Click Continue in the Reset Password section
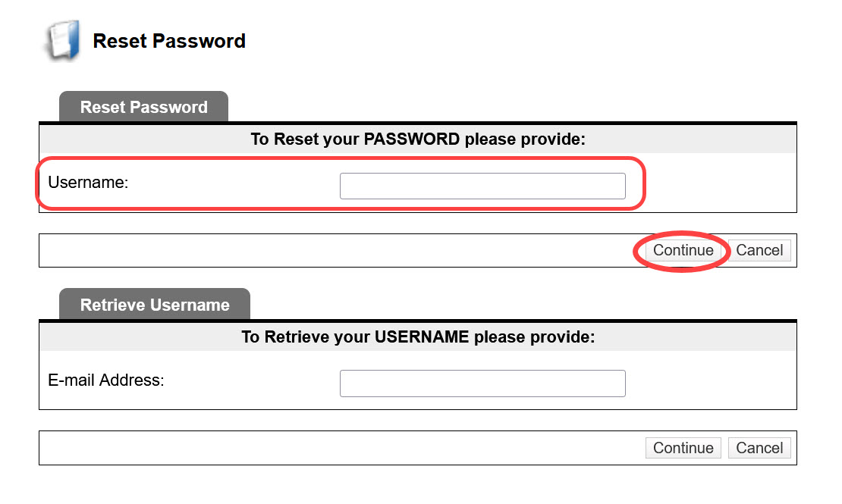 click(x=683, y=250)
